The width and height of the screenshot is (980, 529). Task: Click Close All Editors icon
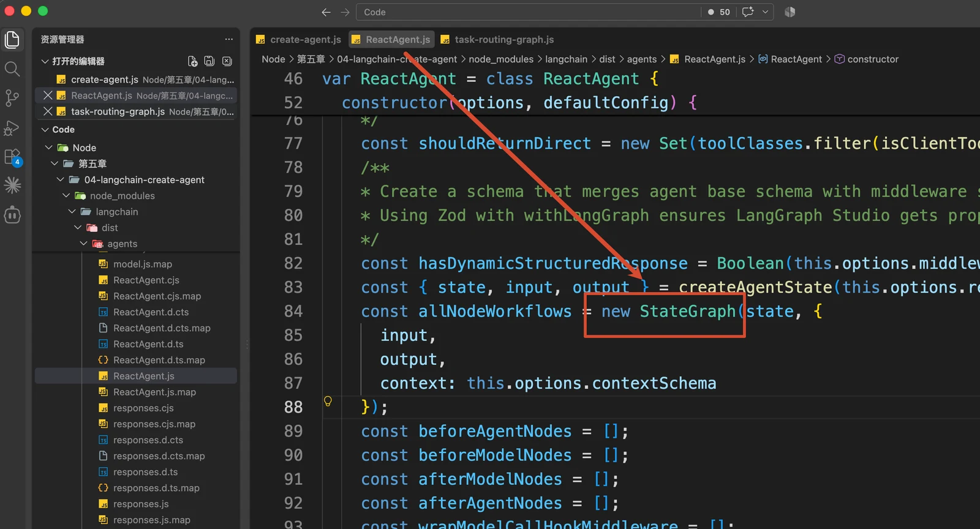227,61
